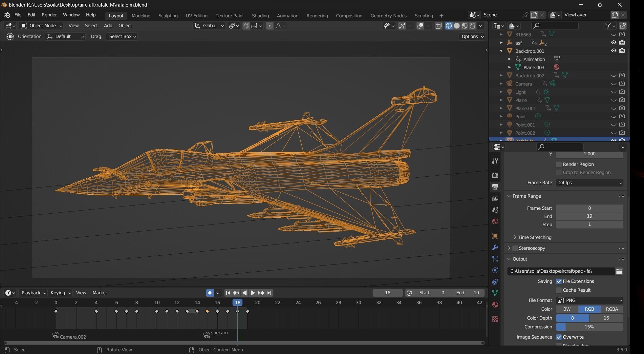
Task: Switch viewport to rendered shading
Action: point(473,26)
